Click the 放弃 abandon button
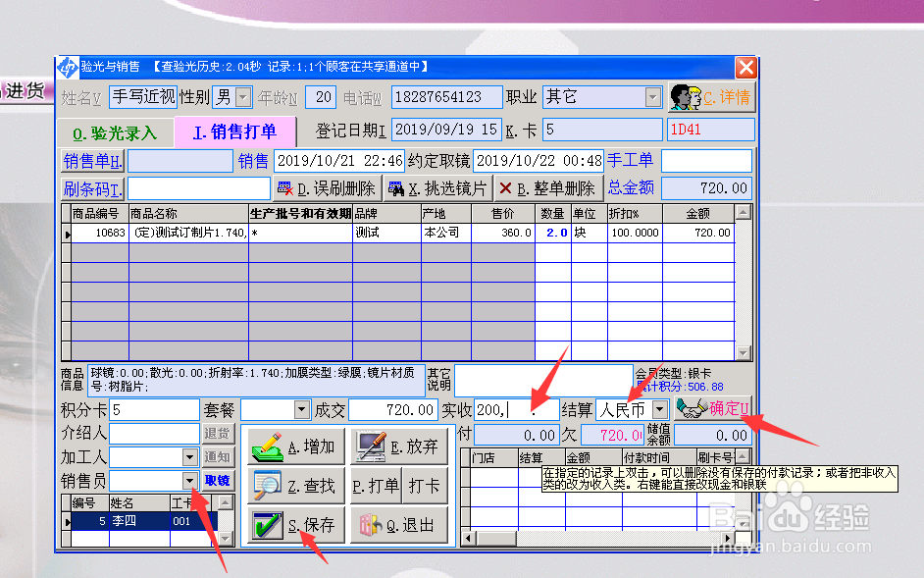 tap(398, 447)
